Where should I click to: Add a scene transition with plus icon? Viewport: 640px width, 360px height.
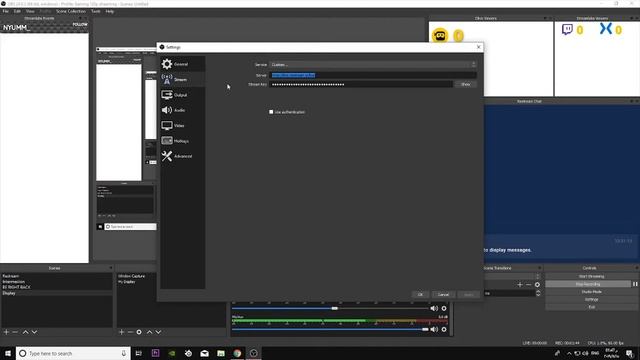coord(520,284)
